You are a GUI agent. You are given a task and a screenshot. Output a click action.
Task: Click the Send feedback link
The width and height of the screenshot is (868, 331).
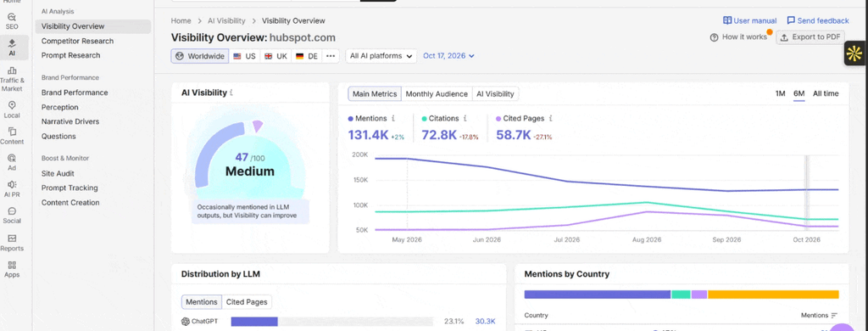818,20
